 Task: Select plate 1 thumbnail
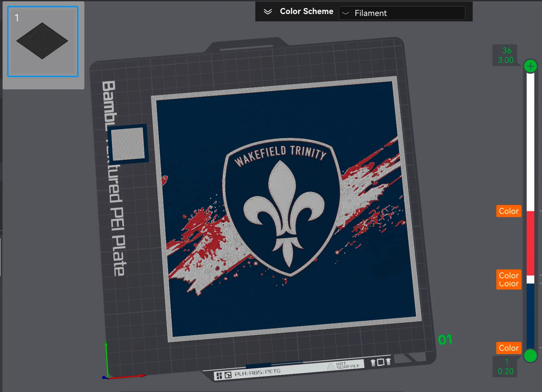tap(43, 41)
